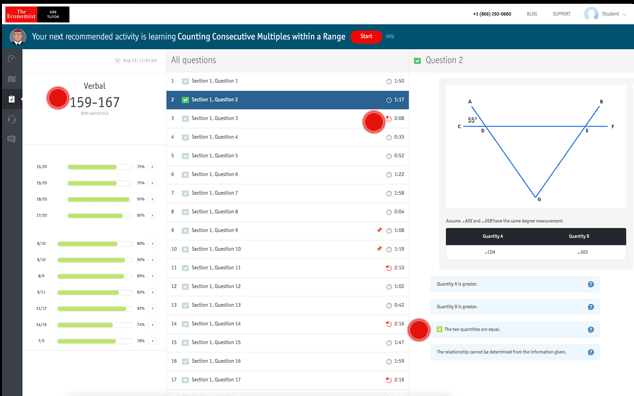Click the clock icon on Question 13 row
The image size is (634, 396).
point(389,305)
